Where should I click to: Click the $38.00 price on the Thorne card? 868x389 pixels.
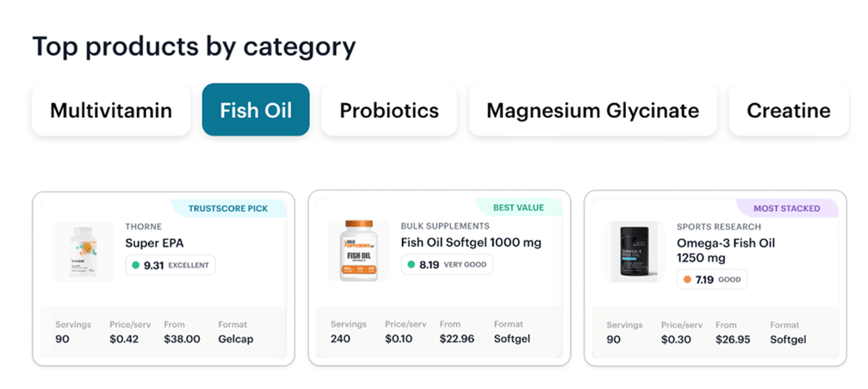tap(183, 339)
